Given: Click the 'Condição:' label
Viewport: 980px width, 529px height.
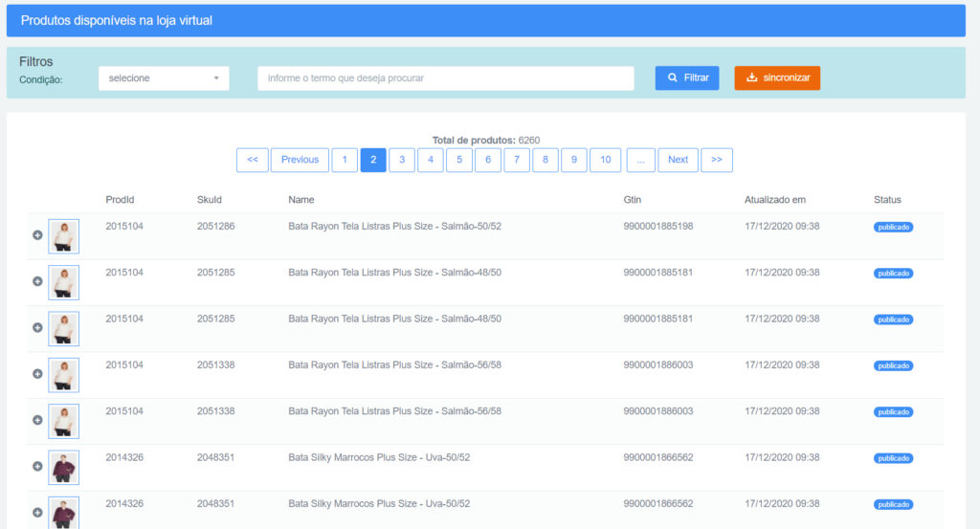Looking at the screenshot, I should click(x=40, y=80).
